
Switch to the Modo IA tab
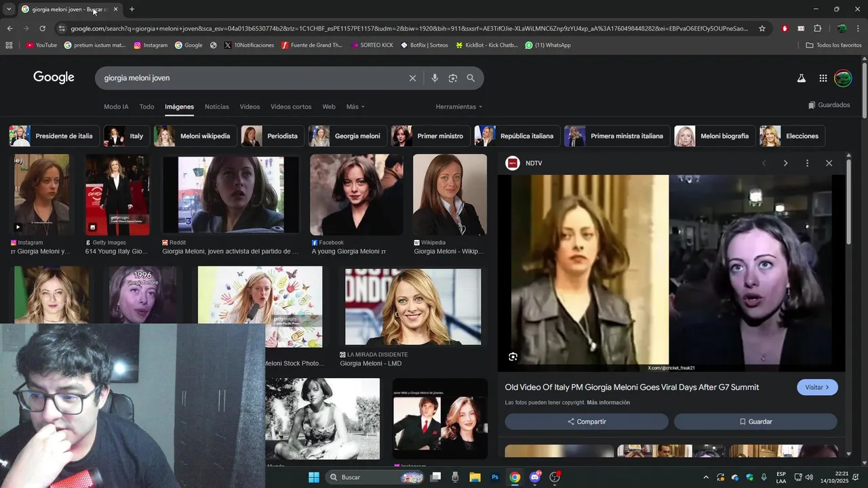[x=116, y=107]
